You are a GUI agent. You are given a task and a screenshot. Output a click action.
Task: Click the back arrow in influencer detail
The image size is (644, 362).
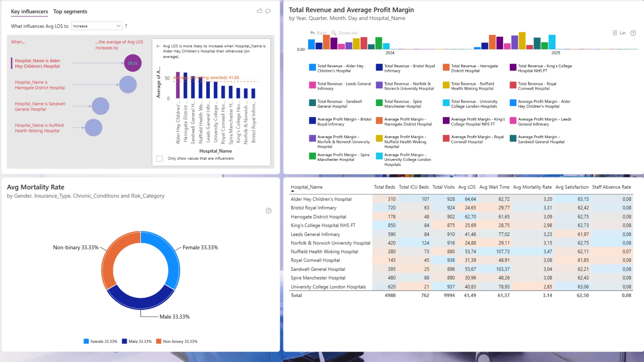coord(158,46)
